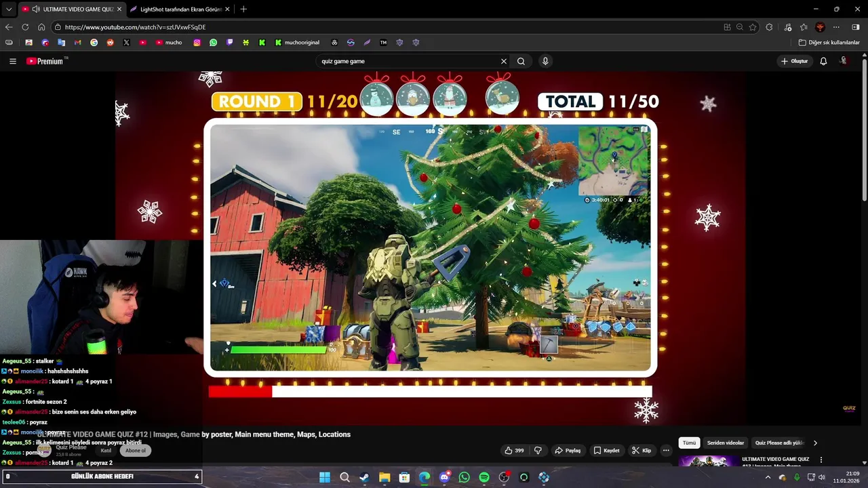This screenshot has width=868, height=488.
Task: Show hidden system tray icons
Action: tap(768, 477)
